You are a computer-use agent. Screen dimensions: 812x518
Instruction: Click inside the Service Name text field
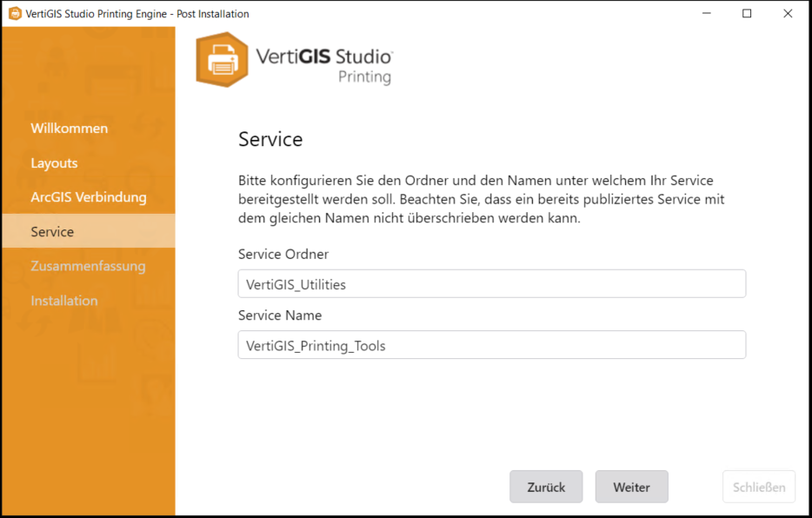(x=491, y=344)
